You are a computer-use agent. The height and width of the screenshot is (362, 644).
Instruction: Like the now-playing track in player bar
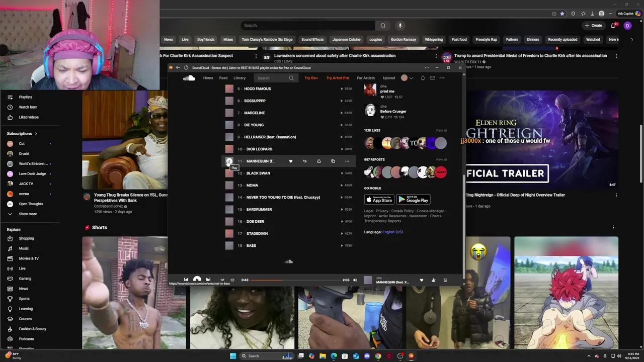pyautogui.click(x=422, y=280)
